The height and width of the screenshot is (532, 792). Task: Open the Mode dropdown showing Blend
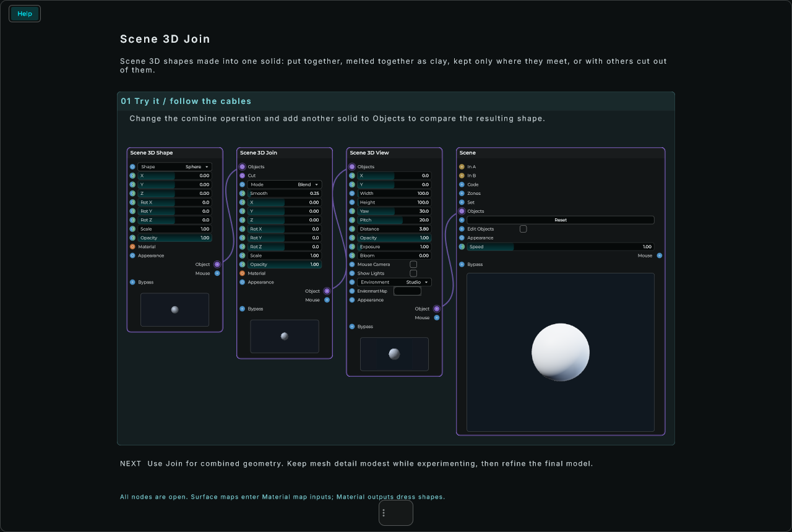(285, 184)
